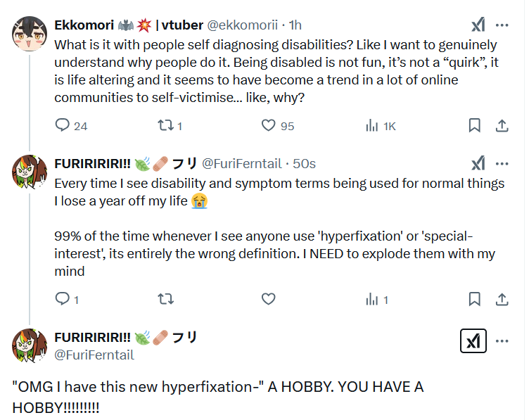Viewport: 529px width, 420px height.
Task: Repost Ekkomori's self-diagnosing tweet
Action: 165,126
